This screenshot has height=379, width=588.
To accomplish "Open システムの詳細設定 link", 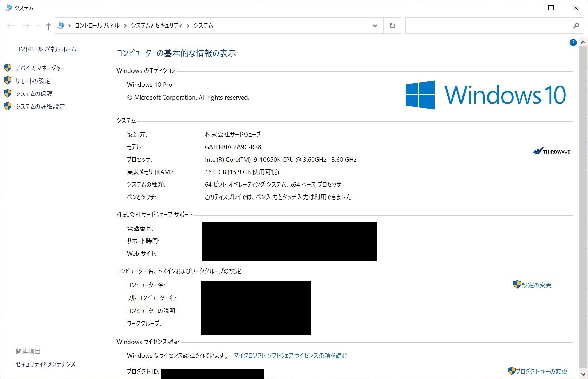I will point(40,107).
